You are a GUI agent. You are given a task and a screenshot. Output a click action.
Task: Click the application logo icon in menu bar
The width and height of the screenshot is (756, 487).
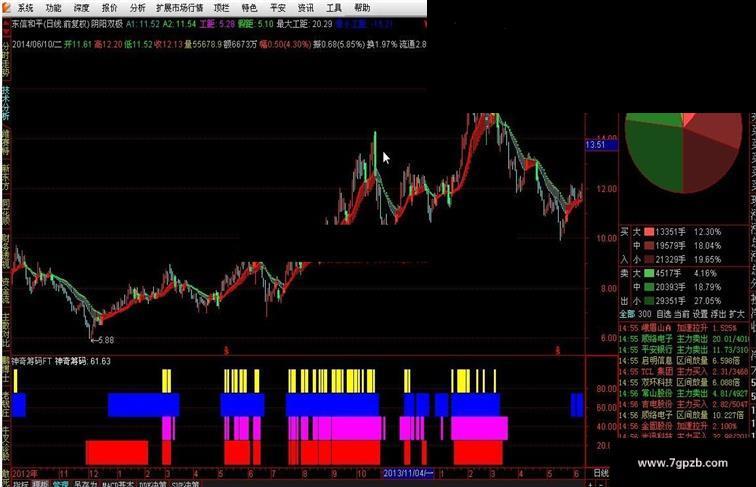point(6,8)
